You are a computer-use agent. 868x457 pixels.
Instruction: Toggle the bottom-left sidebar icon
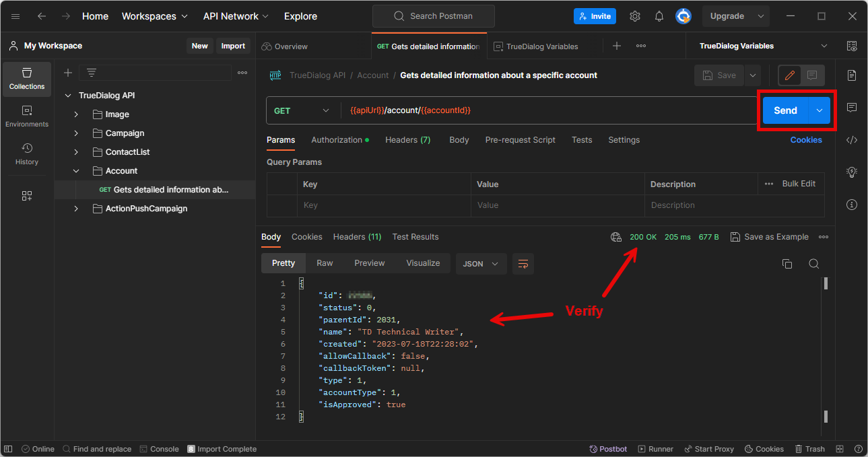tap(8, 449)
